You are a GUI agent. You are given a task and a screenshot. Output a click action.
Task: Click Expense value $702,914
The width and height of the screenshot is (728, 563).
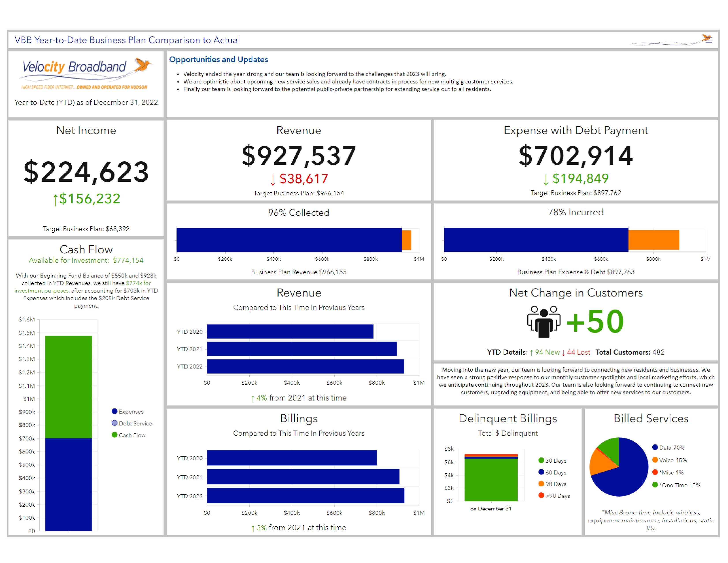576,156
